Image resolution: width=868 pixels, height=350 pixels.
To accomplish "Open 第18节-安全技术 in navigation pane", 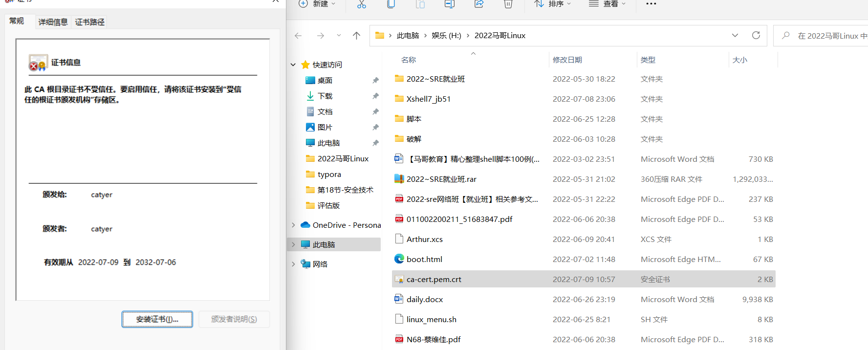I will pos(345,190).
